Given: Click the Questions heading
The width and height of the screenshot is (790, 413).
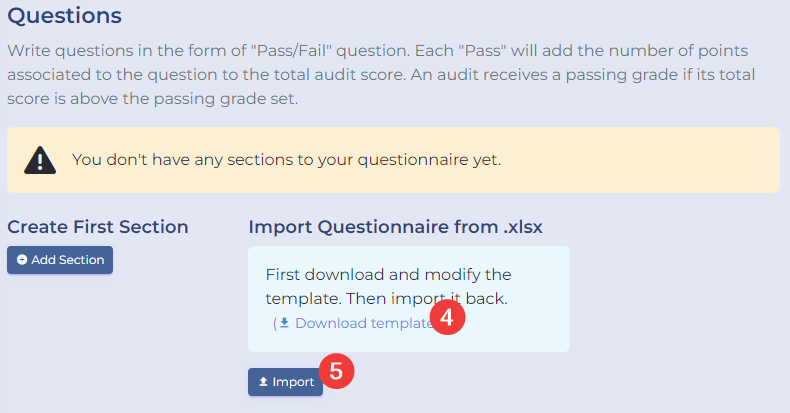Looking at the screenshot, I should (64, 16).
